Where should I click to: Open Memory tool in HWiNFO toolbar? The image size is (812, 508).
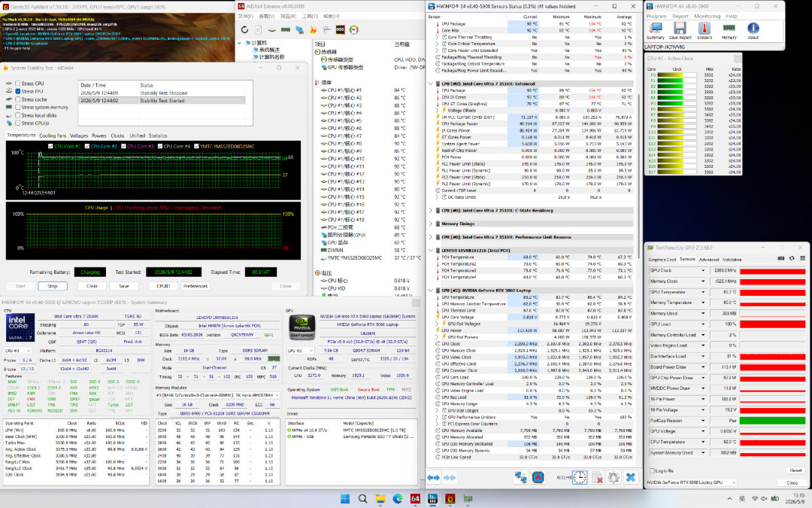[729, 31]
